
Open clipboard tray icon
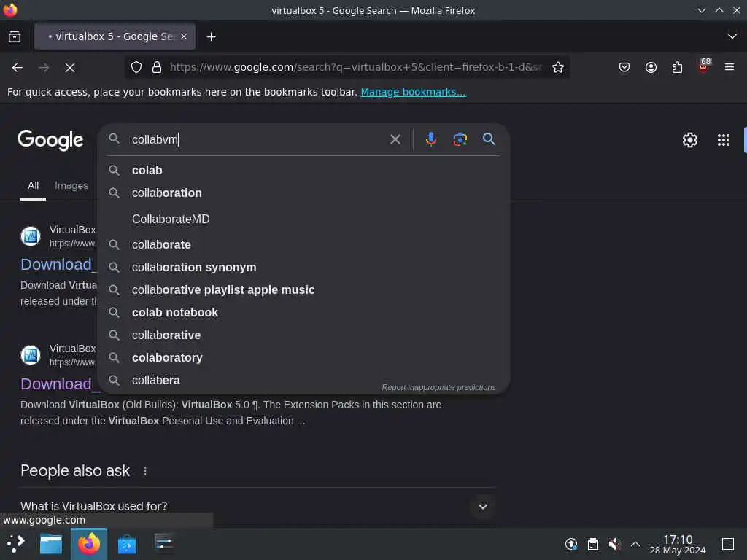click(592, 544)
